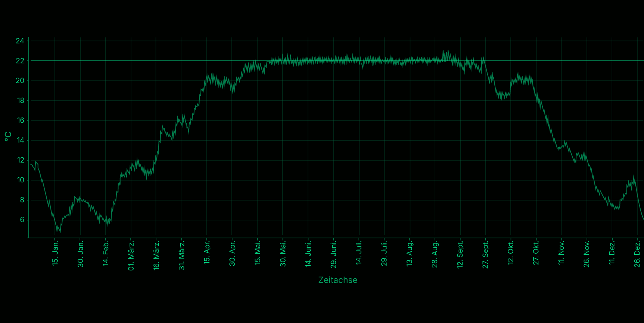Click the "14. Feb." date label
This screenshot has height=323, width=644.
pos(106,253)
